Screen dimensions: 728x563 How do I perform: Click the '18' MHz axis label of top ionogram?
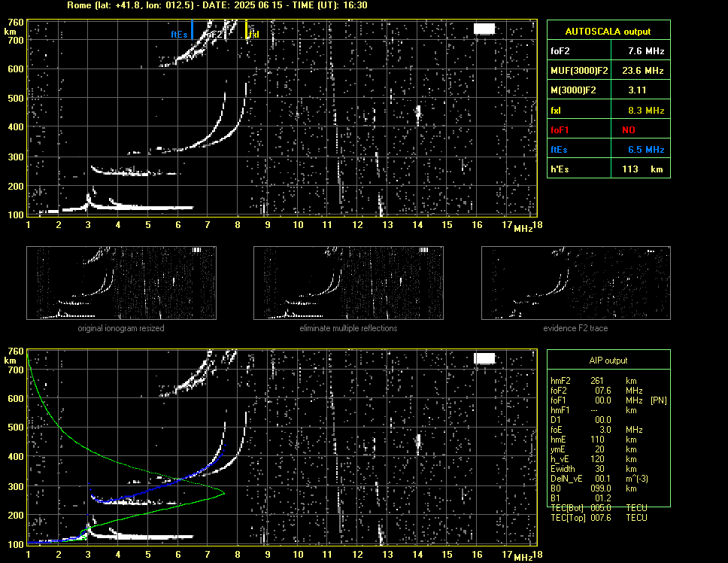click(537, 225)
